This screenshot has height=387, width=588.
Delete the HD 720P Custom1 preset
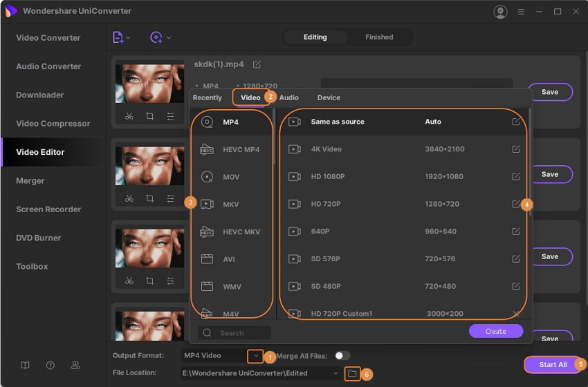click(515, 314)
